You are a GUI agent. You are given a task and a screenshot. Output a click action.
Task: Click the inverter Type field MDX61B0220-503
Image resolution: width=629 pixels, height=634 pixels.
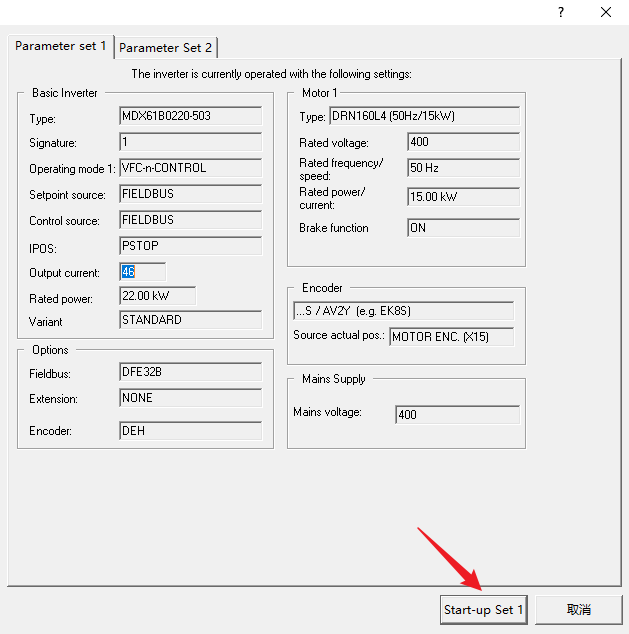click(190, 116)
